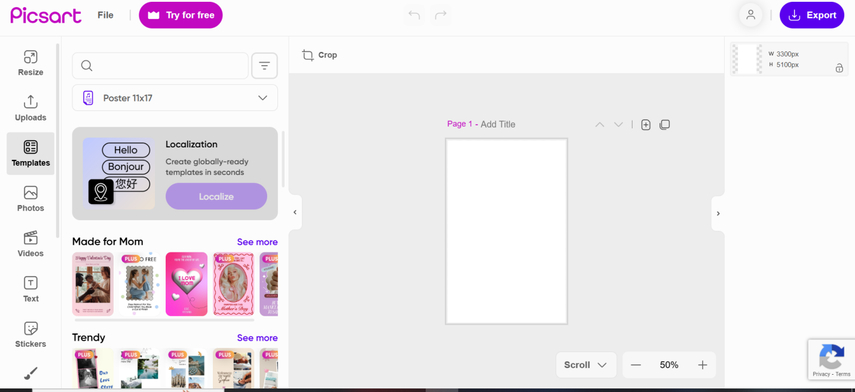The image size is (855, 392).
Task: Click the template search field
Action: point(160,66)
